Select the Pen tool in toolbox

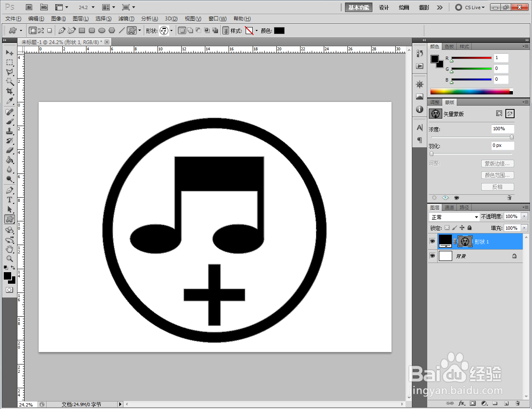point(10,191)
